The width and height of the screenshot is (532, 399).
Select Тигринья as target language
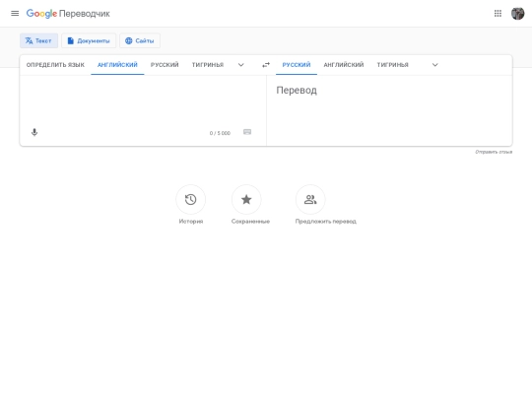point(392,65)
